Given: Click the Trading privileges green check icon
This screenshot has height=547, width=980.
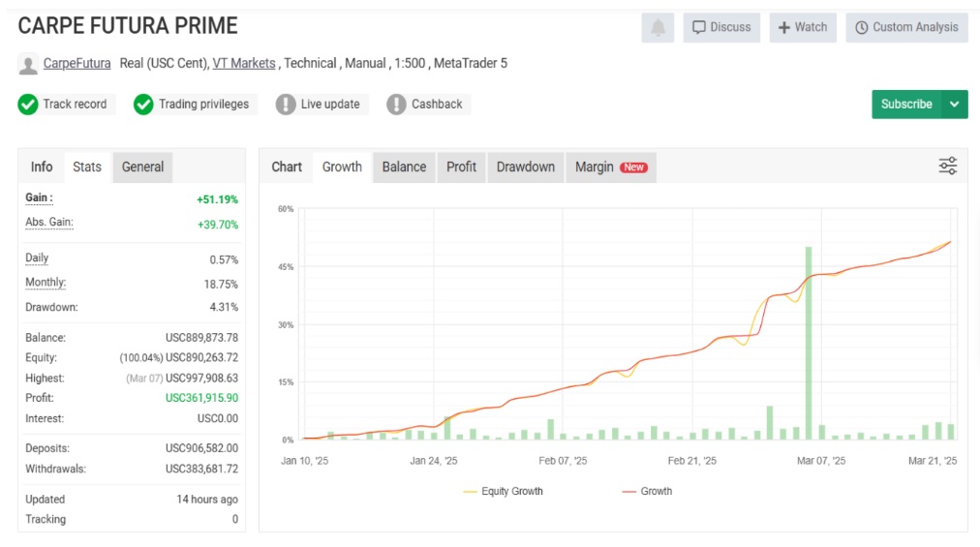Looking at the screenshot, I should [x=143, y=105].
